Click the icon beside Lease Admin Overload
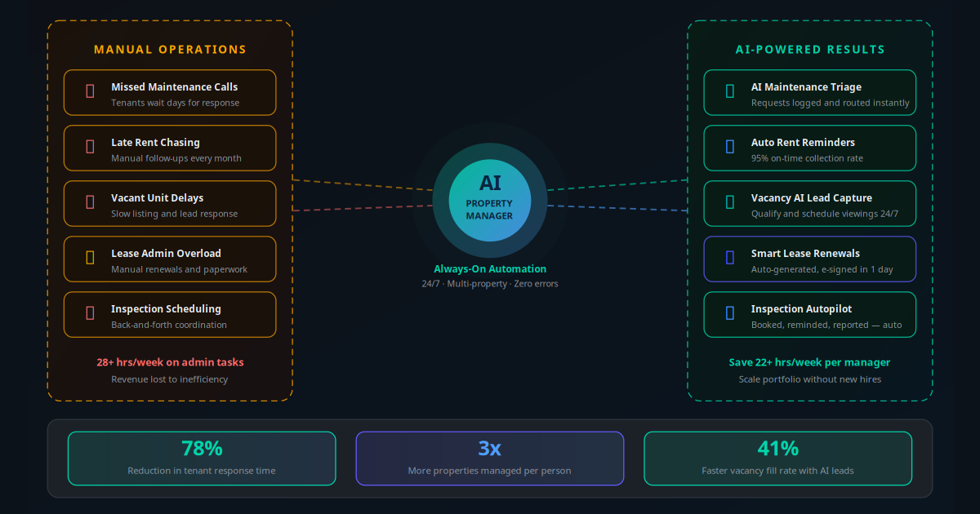980x514 pixels. [x=90, y=258]
